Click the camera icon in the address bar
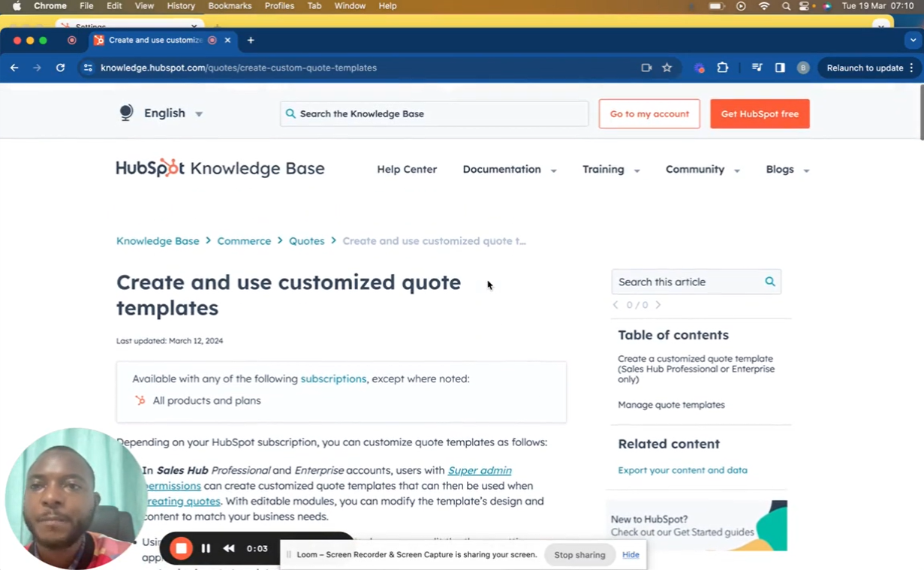Screen dimensions: 924x570 coord(646,68)
